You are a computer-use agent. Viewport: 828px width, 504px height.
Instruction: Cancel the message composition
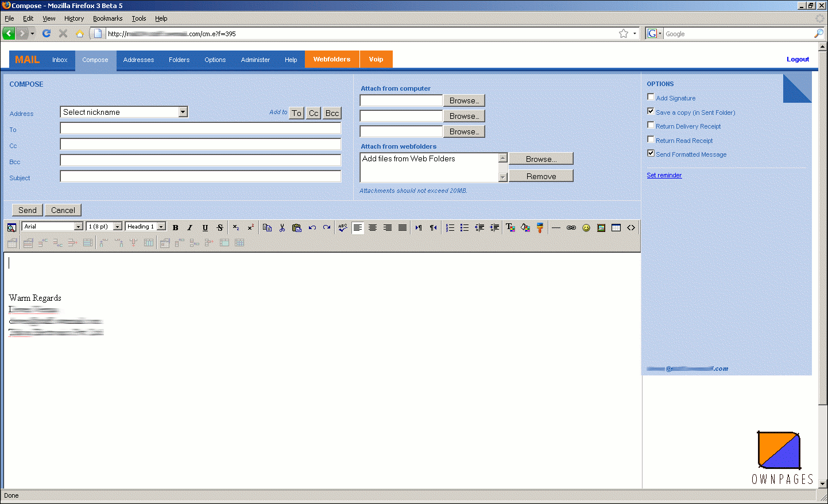pyautogui.click(x=63, y=210)
